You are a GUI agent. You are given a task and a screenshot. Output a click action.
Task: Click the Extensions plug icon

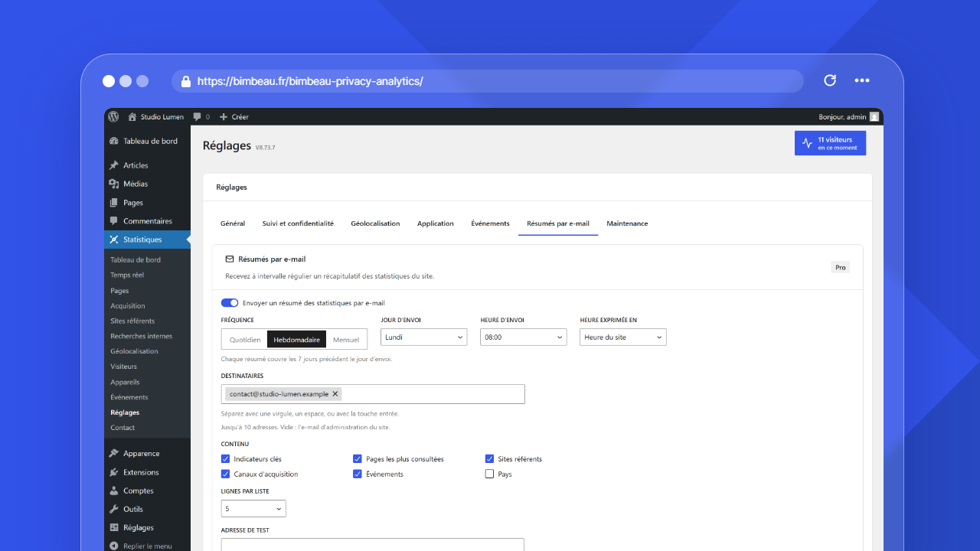pos(114,472)
